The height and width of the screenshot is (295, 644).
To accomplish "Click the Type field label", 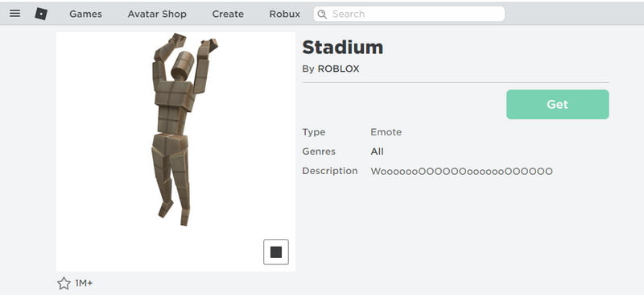I will pyautogui.click(x=314, y=132).
